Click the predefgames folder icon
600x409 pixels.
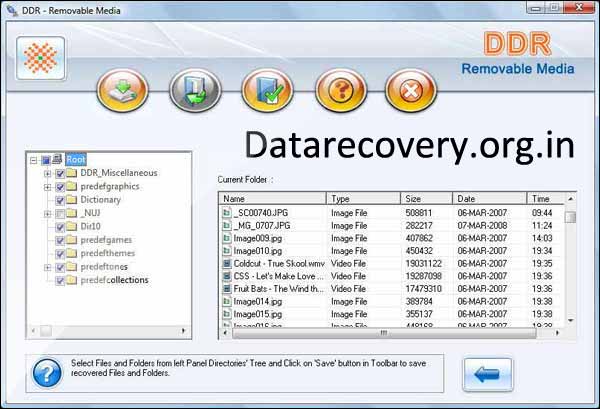click(72, 240)
